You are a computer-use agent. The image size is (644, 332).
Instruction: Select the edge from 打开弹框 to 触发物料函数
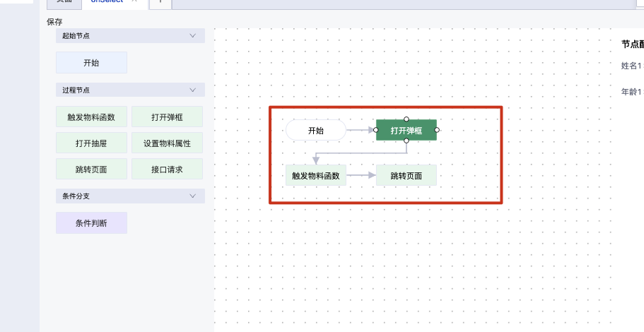tap(361, 153)
